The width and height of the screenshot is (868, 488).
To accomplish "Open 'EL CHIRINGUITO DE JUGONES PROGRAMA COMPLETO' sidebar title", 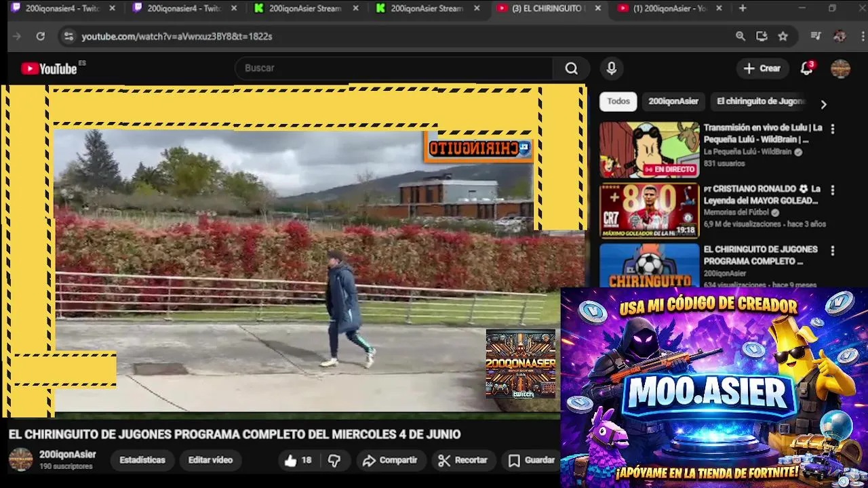I will (760, 256).
